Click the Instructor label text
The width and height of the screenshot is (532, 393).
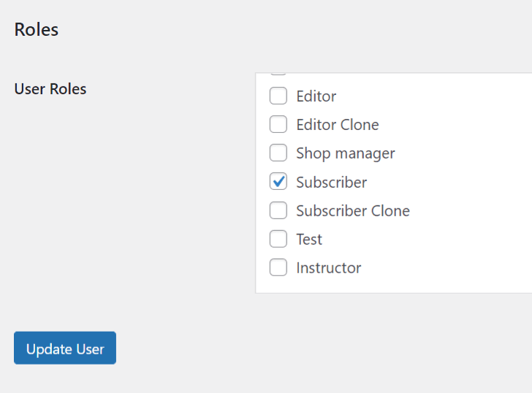pos(328,268)
